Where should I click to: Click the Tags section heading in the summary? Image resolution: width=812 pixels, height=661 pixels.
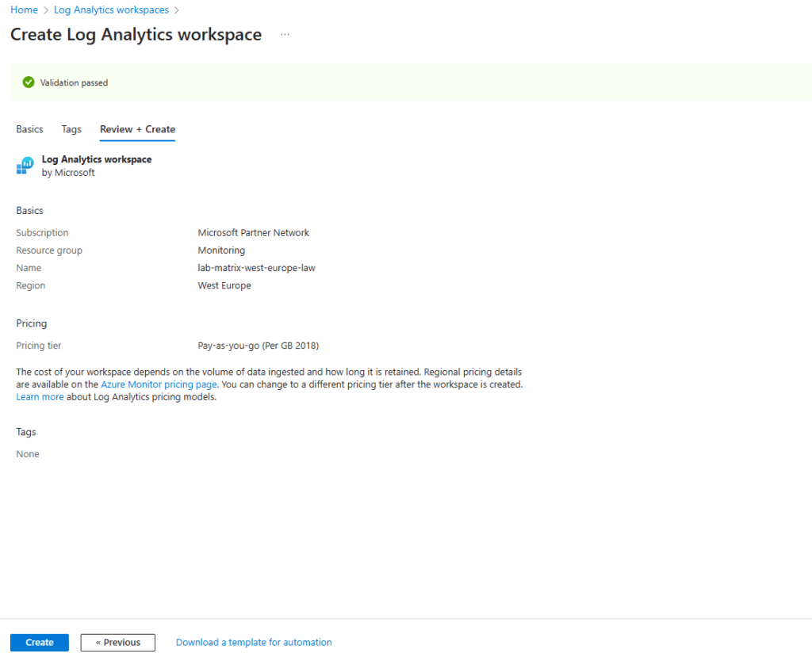pyautogui.click(x=26, y=432)
